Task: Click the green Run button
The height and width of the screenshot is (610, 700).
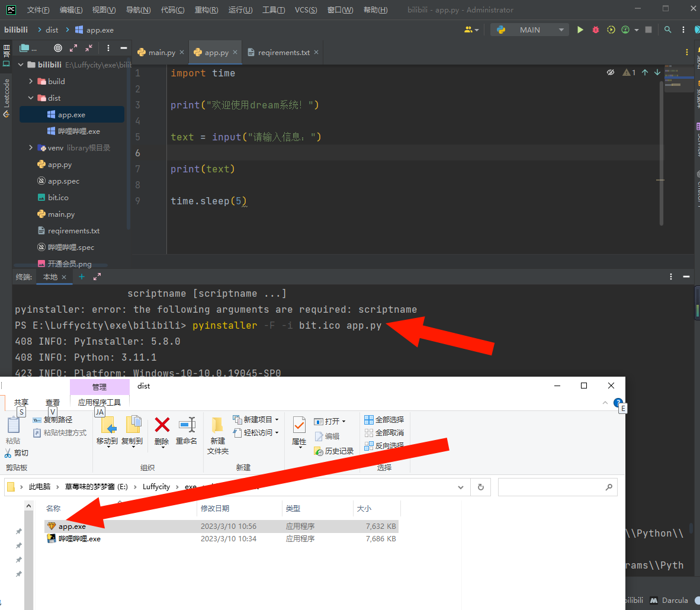Action: pyautogui.click(x=580, y=30)
